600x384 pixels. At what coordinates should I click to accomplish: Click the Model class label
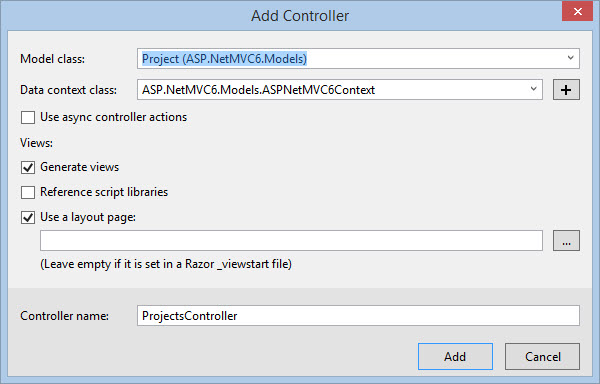click(52, 59)
